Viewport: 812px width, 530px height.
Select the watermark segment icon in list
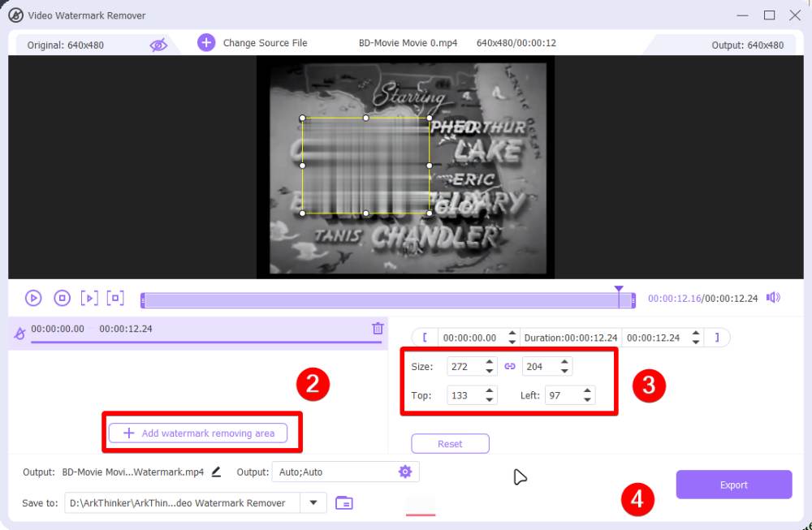19,333
